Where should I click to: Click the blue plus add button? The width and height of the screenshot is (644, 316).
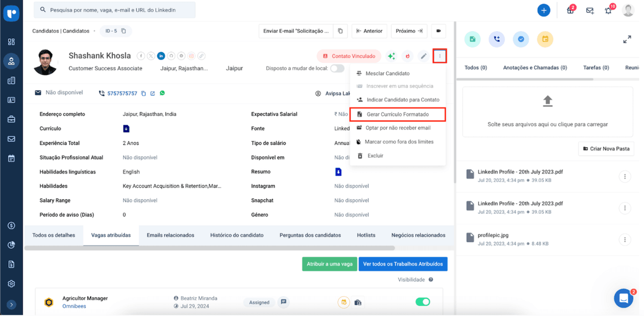click(x=544, y=10)
